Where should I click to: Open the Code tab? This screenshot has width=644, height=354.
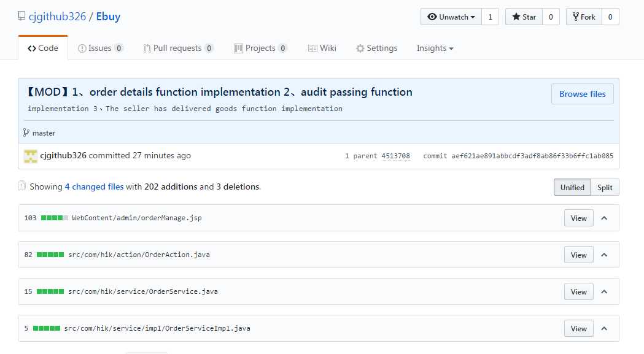(x=43, y=48)
